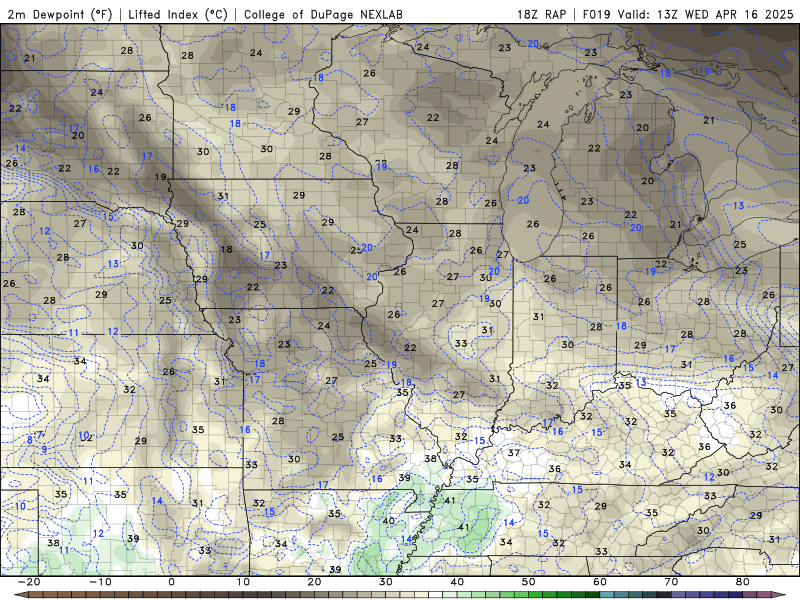Click the 'College of DuPage NEXLAB' label
This screenshot has height=600, width=800.
(x=323, y=14)
